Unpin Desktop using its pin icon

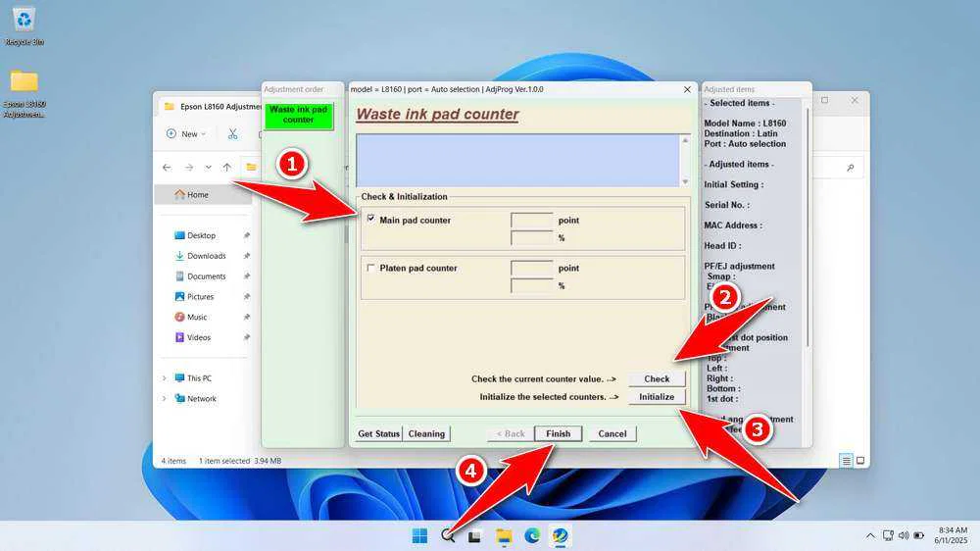(x=247, y=235)
